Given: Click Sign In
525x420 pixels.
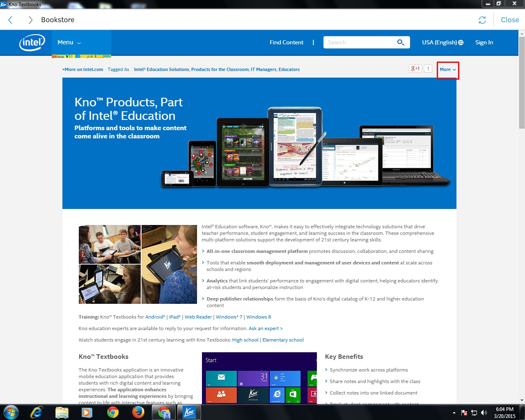Looking at the screenshot, I should 484,42.
